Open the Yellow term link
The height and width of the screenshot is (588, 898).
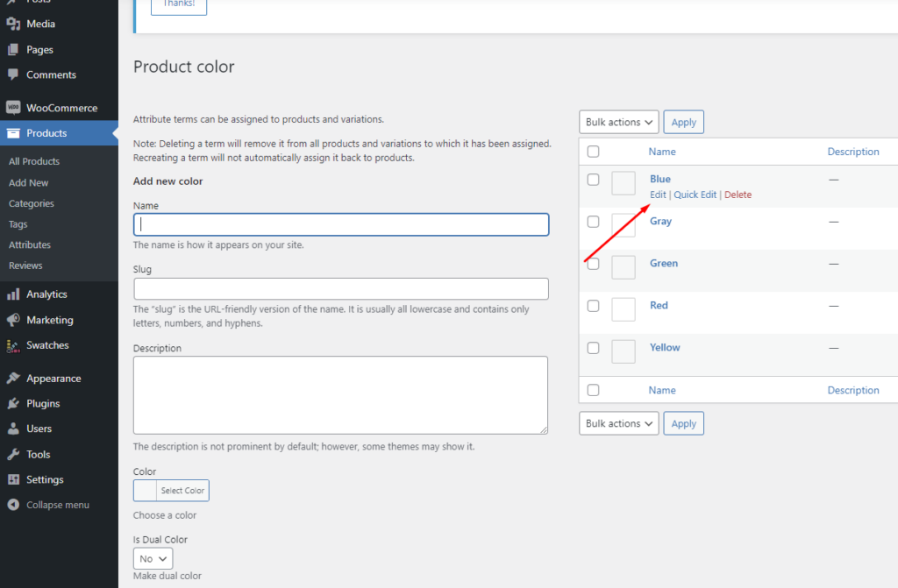(x=665, y=348)
